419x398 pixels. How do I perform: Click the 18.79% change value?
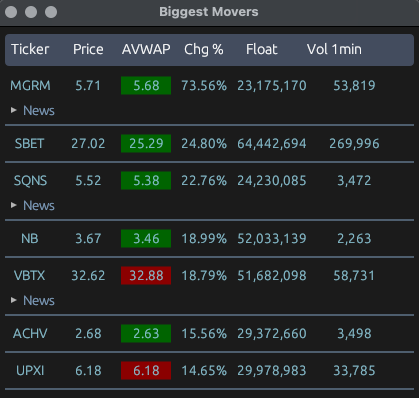point(204,276)
